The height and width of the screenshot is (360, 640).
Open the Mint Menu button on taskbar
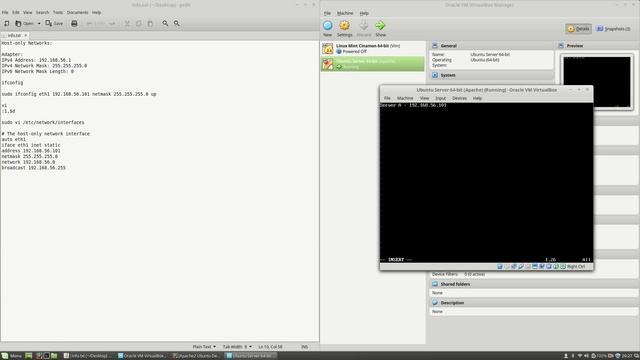coord(12,356)
